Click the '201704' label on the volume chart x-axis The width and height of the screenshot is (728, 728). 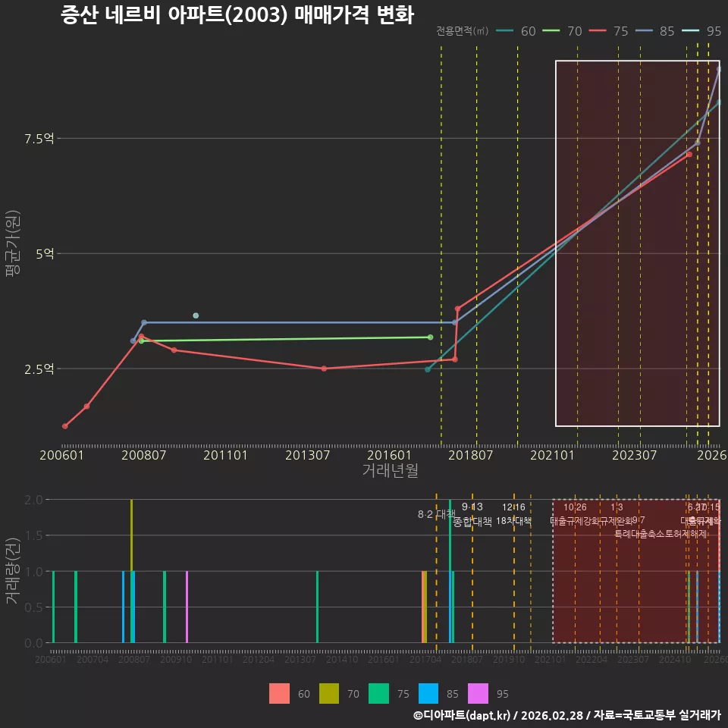click(425, 659)
